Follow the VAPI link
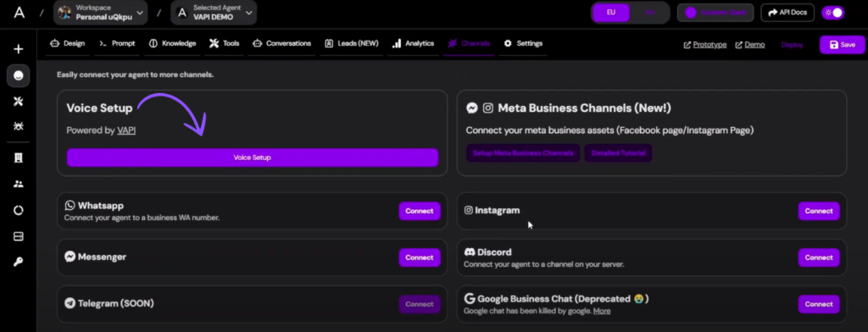Viewport: 868px width, 332px height. click(126, 130)
